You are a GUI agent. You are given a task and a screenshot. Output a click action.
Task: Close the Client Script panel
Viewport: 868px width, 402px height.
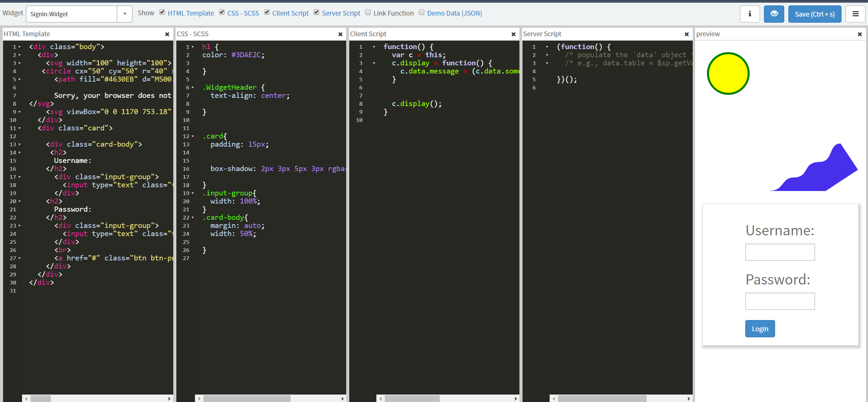point(513,34)
